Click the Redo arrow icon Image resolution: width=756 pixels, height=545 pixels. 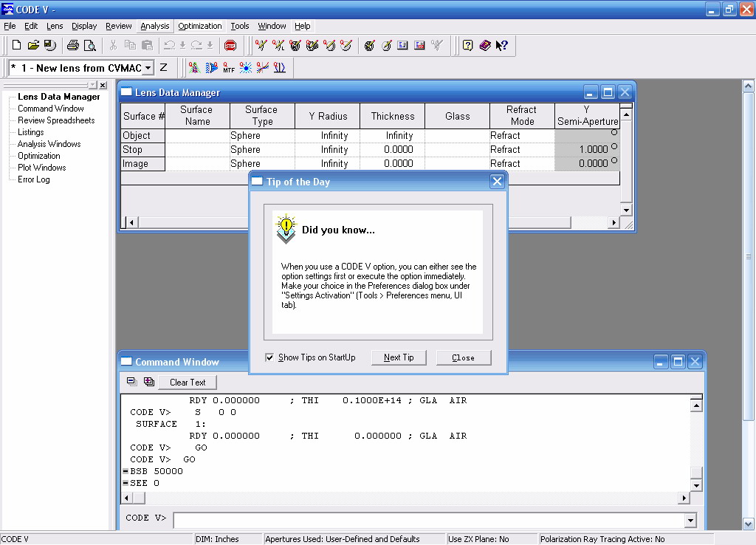pos(196,45)
